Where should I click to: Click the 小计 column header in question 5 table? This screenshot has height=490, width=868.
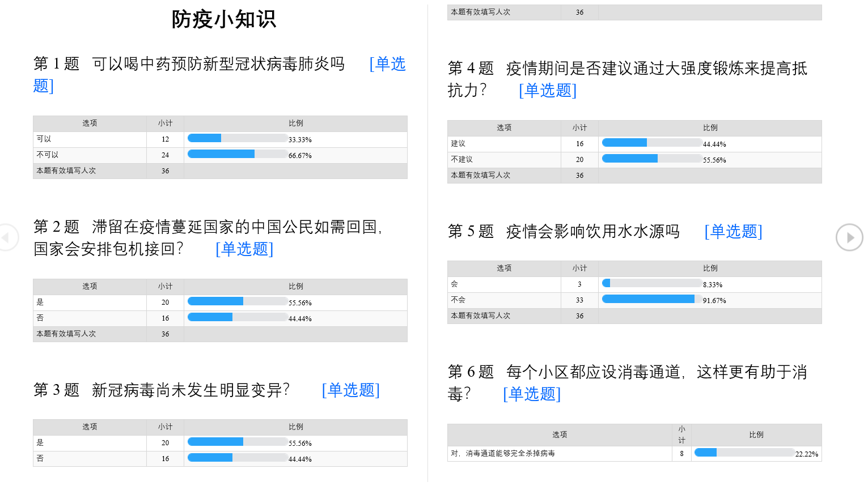pyautogui.click(x=579, y=269)
